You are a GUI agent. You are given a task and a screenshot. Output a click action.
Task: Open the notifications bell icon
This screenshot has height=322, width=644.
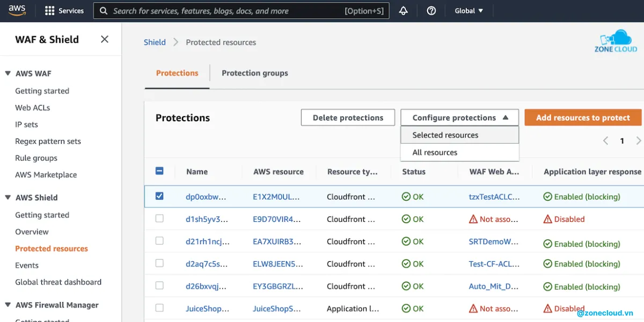(404, 11)
